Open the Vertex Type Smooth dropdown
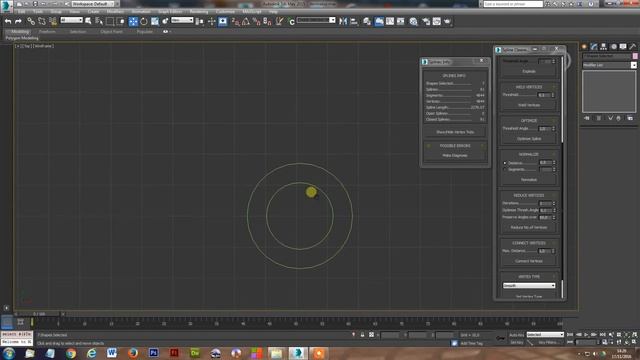 click(x=529, y=286)
